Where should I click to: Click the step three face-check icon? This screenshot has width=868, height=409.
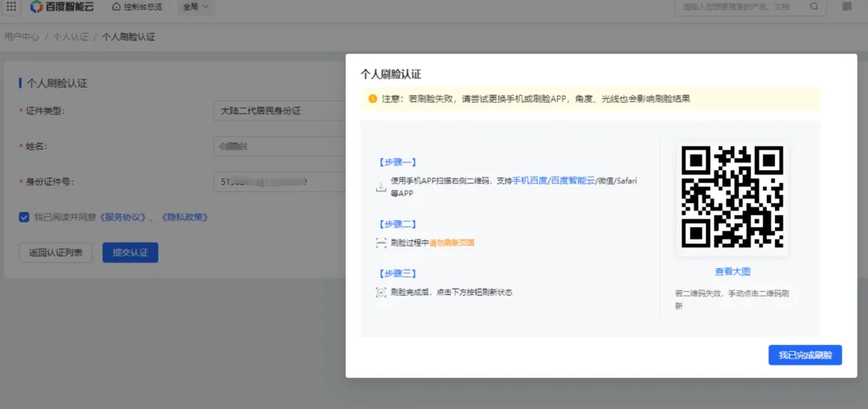381,292
